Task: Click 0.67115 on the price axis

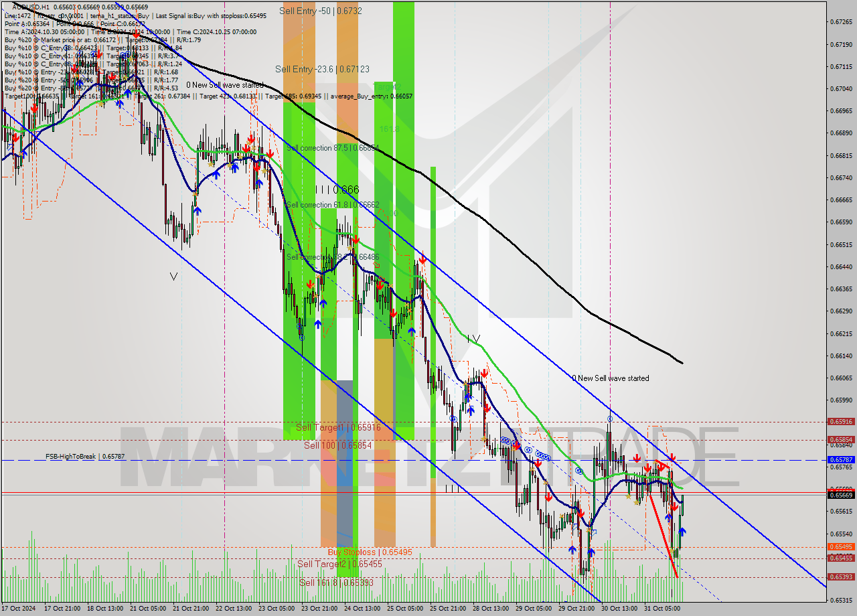Action: click(x=840, y=66)
